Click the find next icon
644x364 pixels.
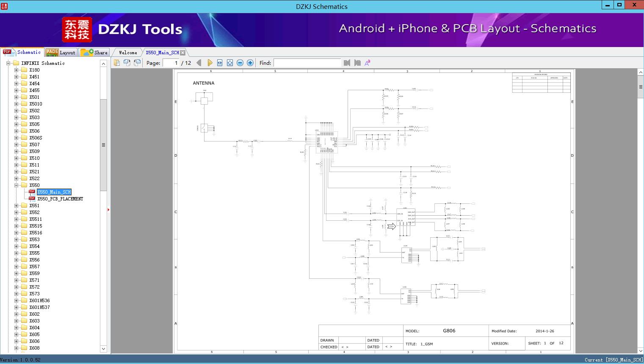click(357, 63)
